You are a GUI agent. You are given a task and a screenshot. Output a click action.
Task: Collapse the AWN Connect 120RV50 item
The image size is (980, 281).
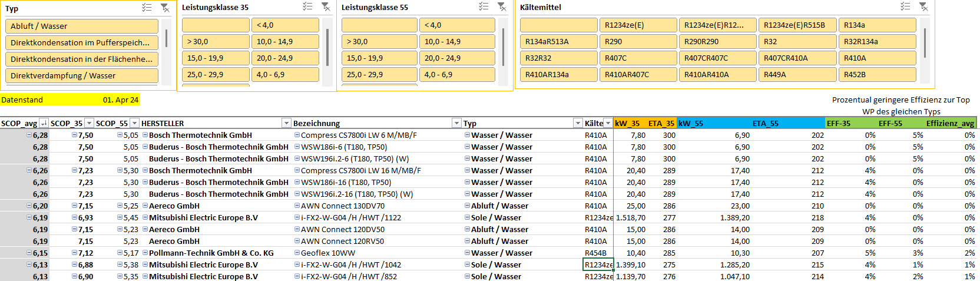pos(297,241)
